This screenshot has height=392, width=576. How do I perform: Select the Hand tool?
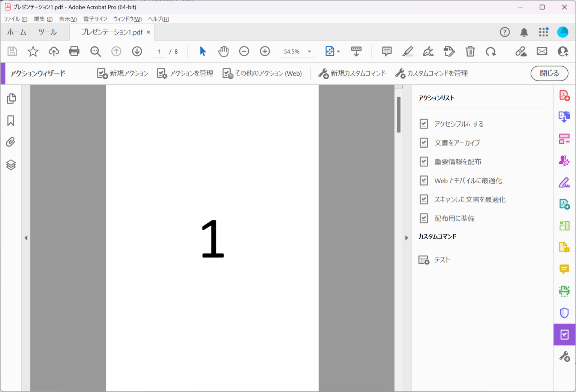pos(223,51)
